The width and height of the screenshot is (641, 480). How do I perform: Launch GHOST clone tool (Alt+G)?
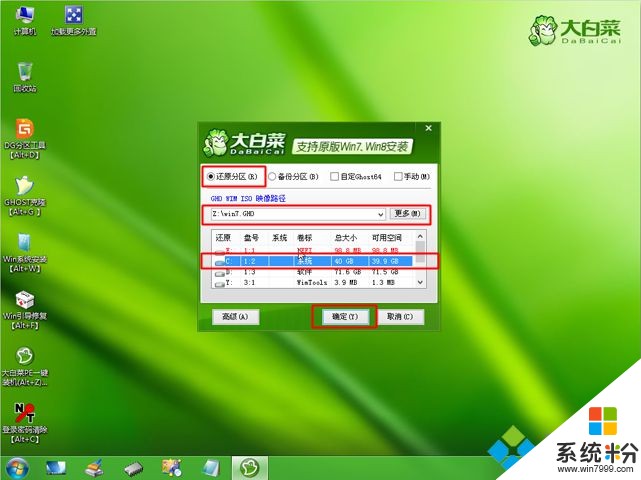(25, 196)
